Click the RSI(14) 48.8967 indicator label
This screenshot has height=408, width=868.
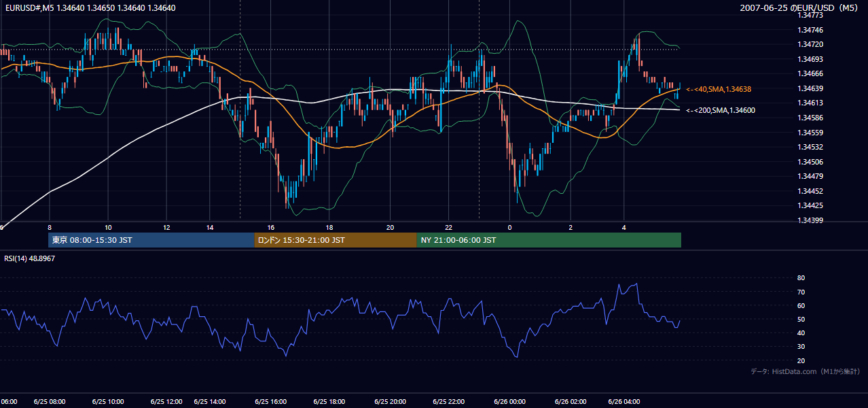coord(29,258)
